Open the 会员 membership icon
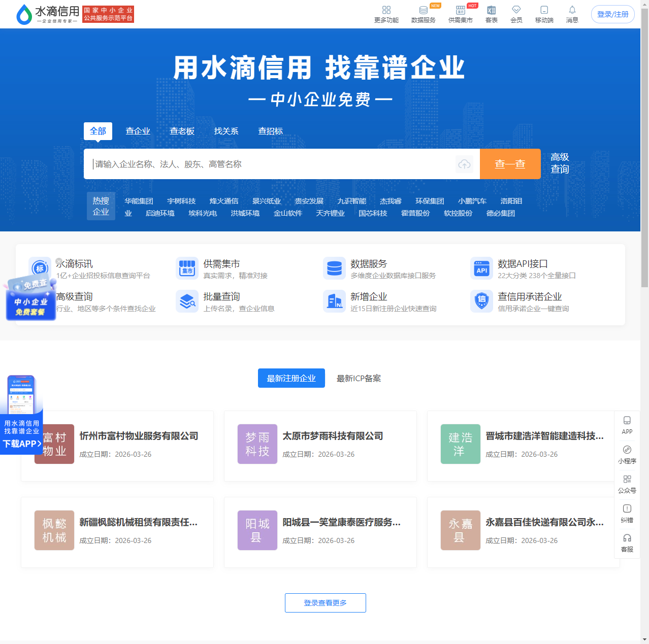649x644 pixels. click(516, 14)
